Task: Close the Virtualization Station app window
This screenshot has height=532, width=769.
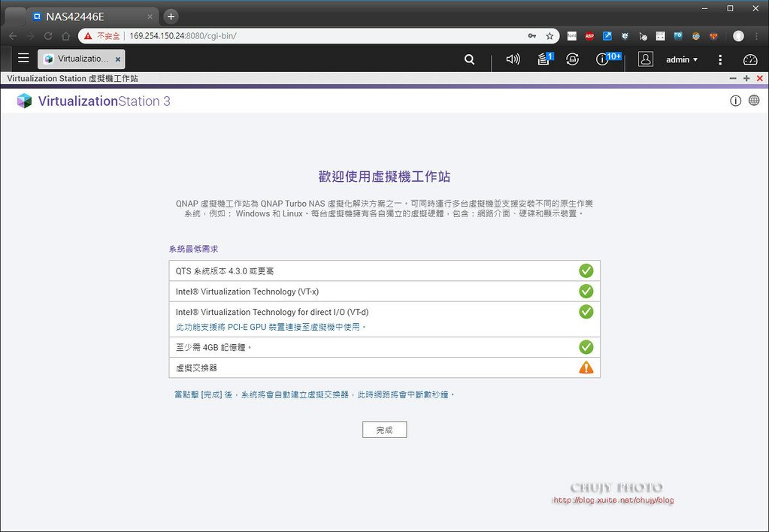Action: pos(760,78)
